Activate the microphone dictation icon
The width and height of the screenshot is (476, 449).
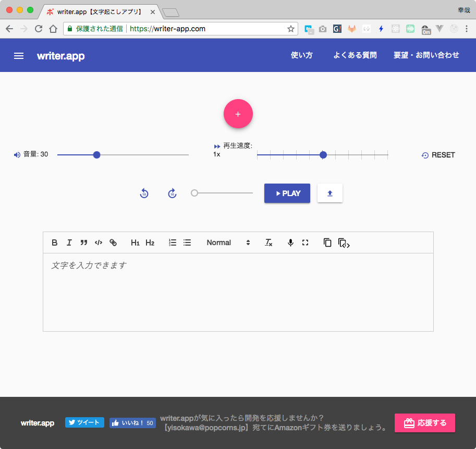pos(290,242)
